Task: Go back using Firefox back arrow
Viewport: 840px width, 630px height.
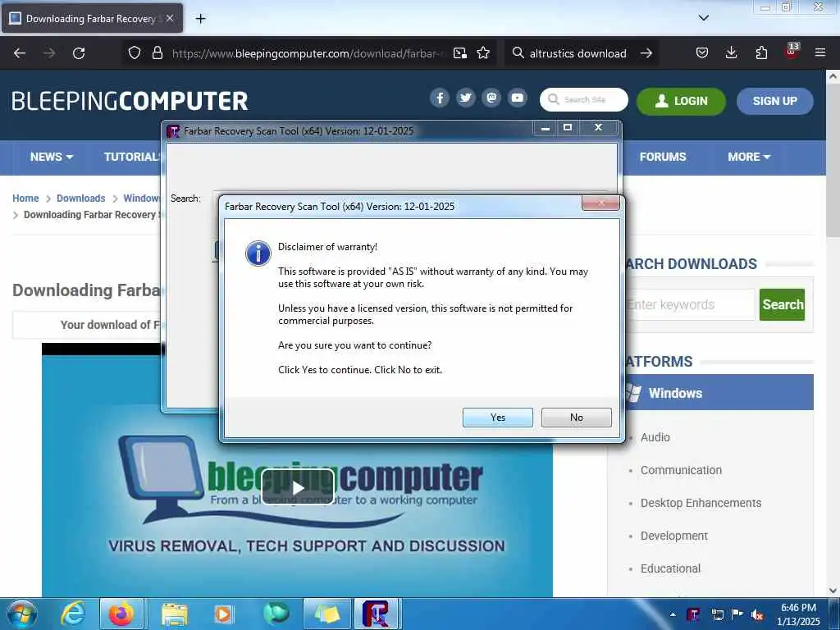Action: (20, 53)
